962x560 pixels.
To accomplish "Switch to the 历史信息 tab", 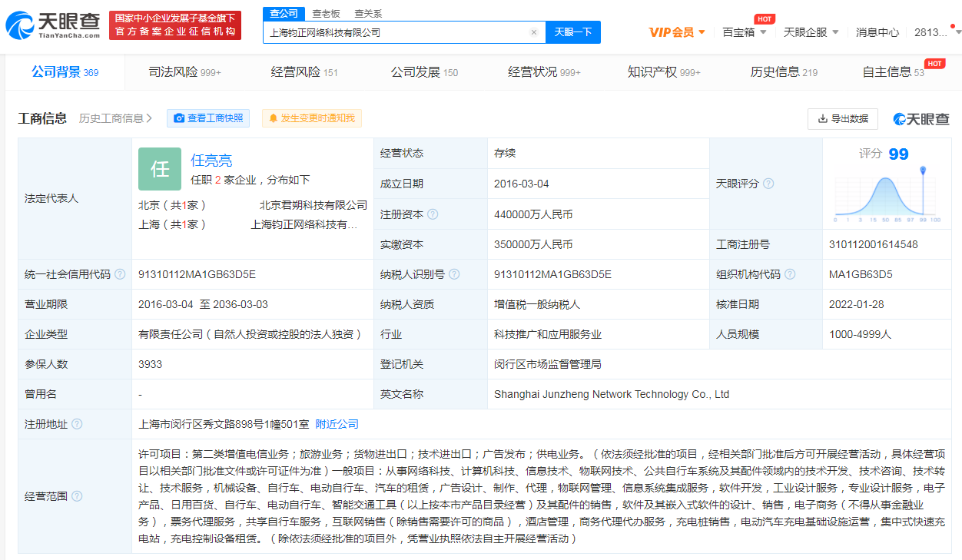I will [784, 72].
